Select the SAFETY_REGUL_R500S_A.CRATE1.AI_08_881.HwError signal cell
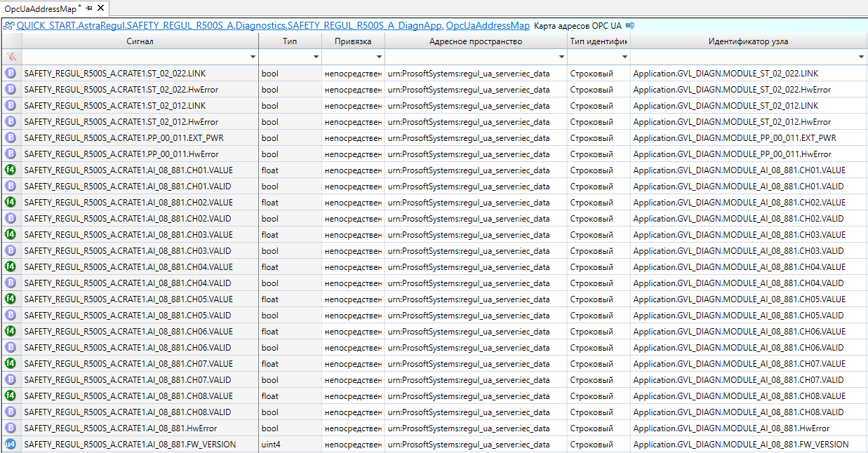Screen dimensions: 868x453 [120, 428]
